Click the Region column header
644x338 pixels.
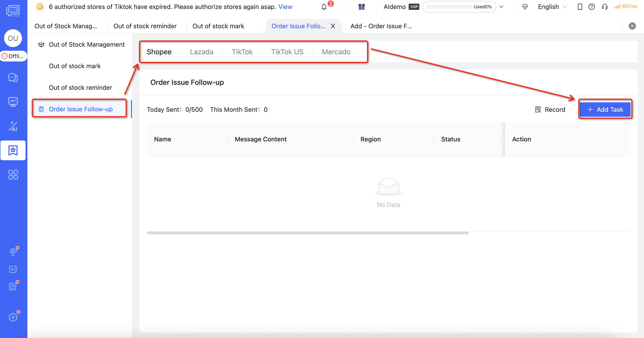pyautogui.click(x=370, y=139)
